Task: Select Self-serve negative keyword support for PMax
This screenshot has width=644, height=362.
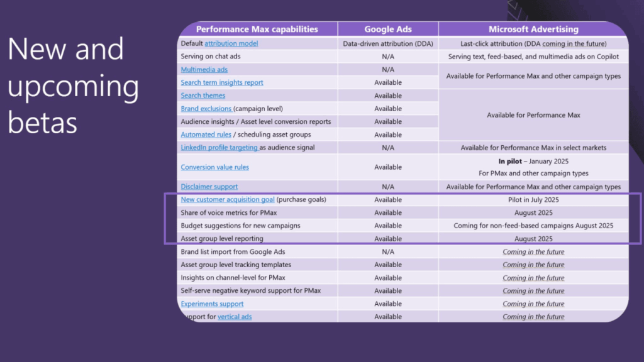Action: [x=251, y=290]
